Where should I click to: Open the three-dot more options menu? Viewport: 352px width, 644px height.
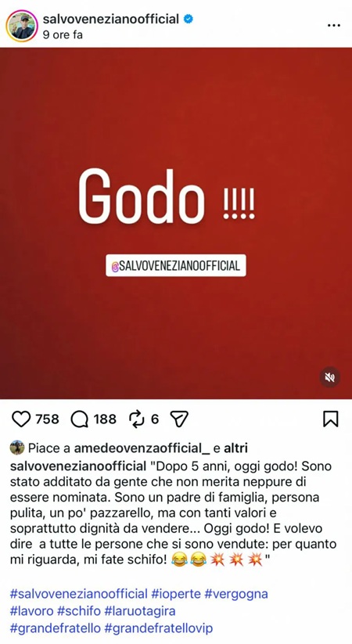point(334,26)
